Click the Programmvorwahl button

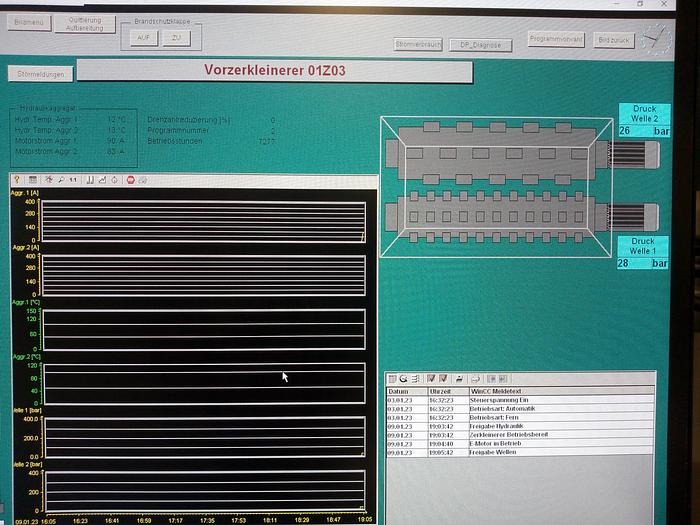pos(556,38)
